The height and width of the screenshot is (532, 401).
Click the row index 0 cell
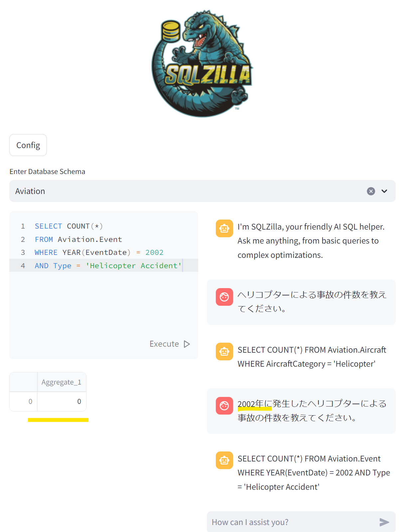24,402
